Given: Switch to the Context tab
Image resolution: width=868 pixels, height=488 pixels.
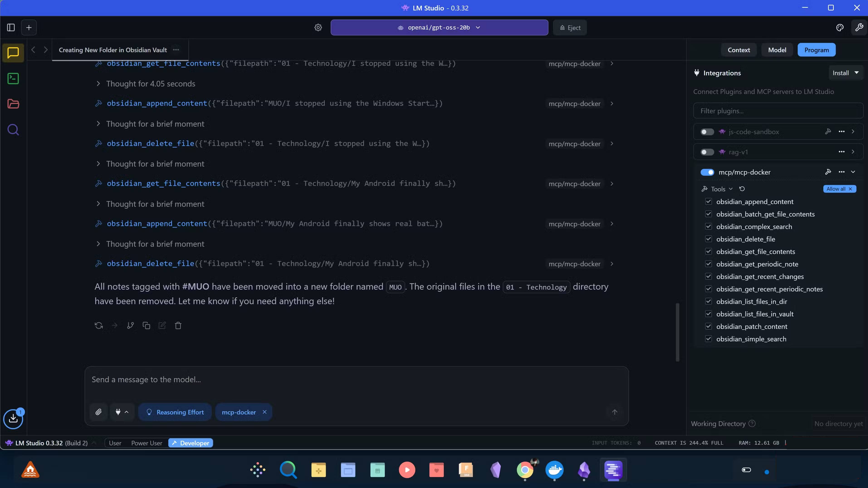Looking at the screenshot, I should pos(739,50).
